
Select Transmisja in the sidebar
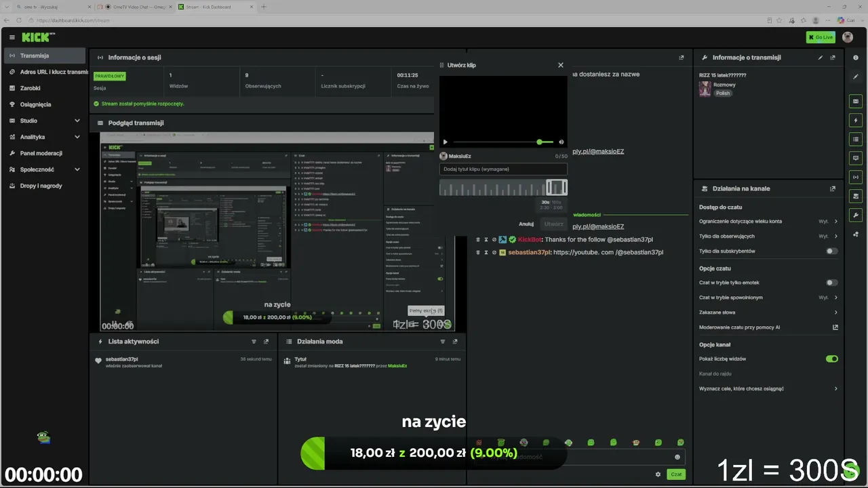[x=45, y=56]
